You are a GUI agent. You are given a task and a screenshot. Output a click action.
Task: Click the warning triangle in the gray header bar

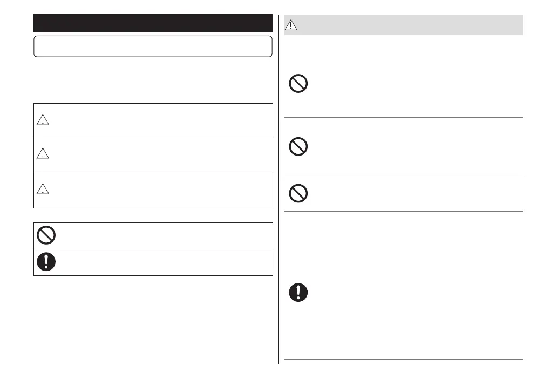pos(291,25)
